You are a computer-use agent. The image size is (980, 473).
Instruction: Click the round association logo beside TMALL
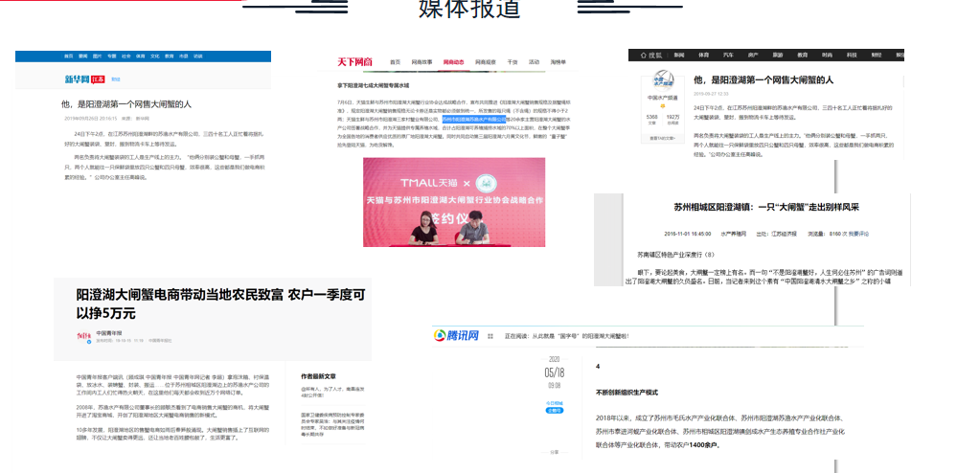[x=485, y=183]
